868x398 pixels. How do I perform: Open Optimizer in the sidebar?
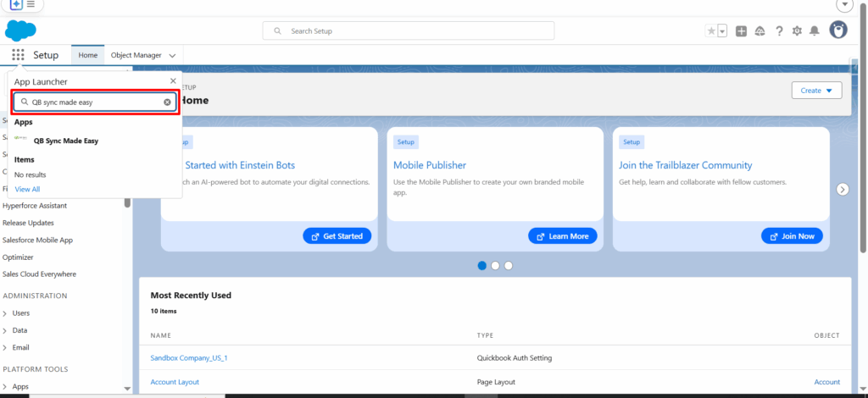(19, 257)
